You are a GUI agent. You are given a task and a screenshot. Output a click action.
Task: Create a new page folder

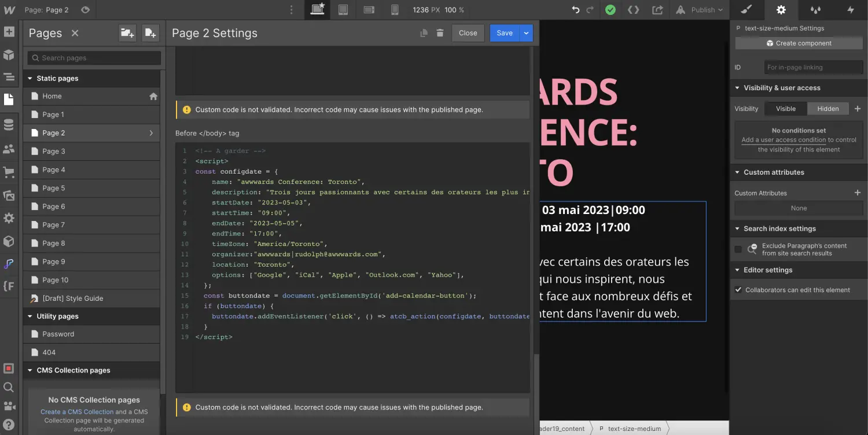(127, 33)
